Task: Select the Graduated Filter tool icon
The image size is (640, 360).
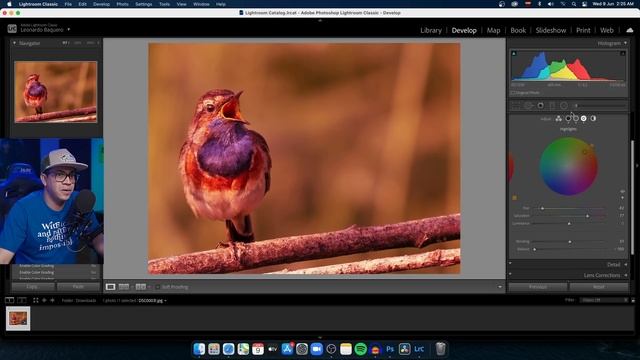Action: point(552,106)
